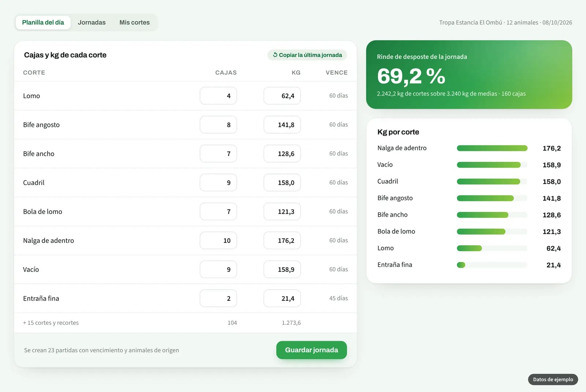Select the Bife angosto kg input
586x392 pixels.
click(282, 124)
